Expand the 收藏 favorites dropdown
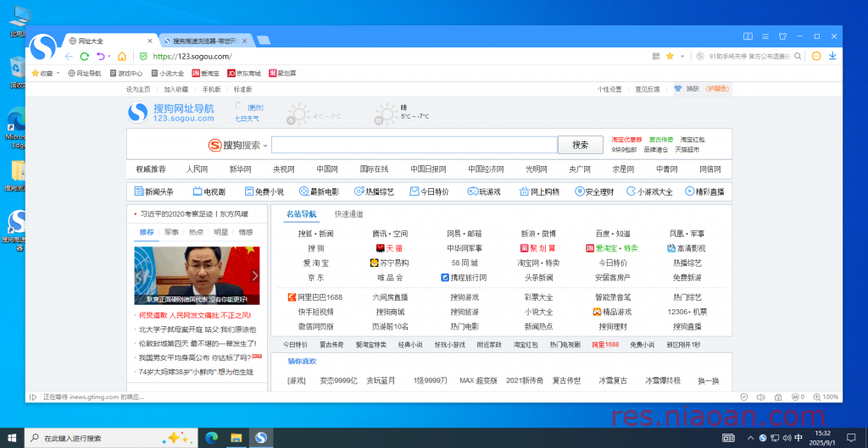 click(46, 73)
